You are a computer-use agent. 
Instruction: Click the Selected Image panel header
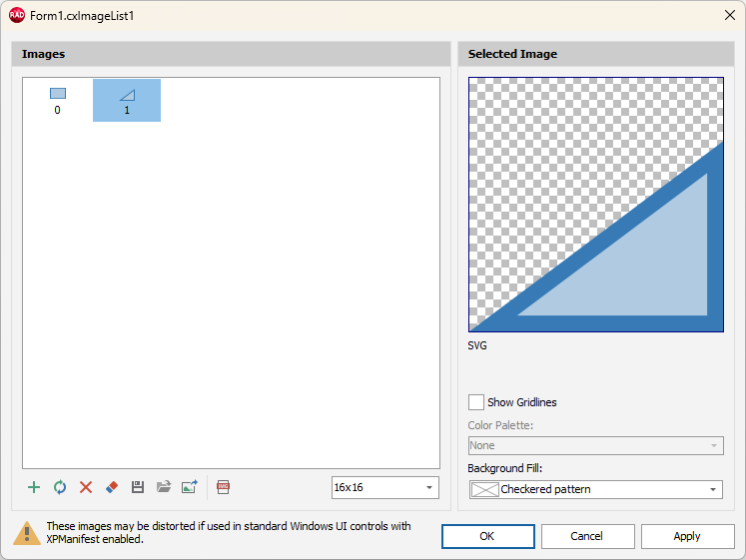pyautogui.click(x=596, y=54)
